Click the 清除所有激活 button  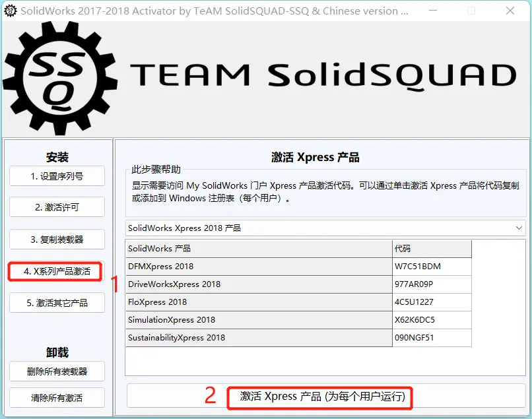coord(57,398)
